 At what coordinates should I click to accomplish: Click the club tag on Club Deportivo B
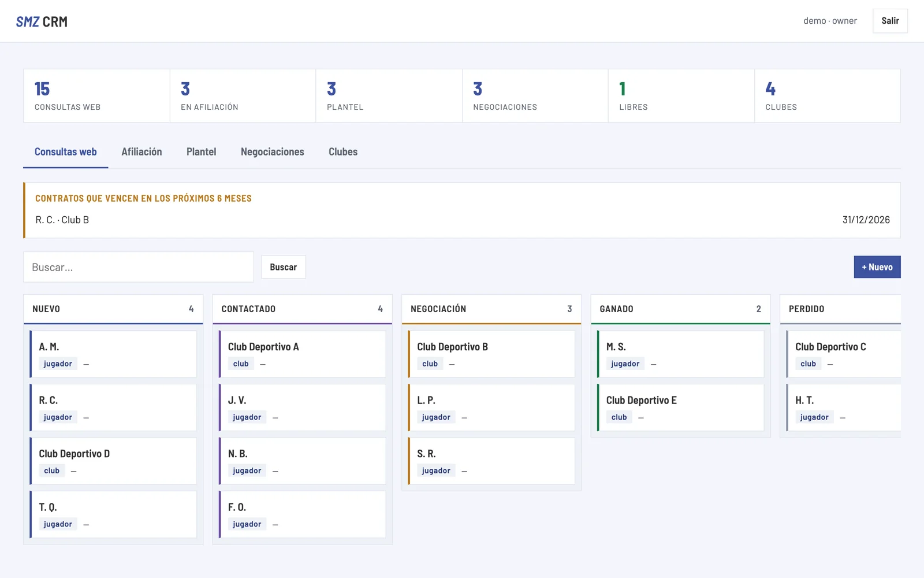(x=430, y=364)
